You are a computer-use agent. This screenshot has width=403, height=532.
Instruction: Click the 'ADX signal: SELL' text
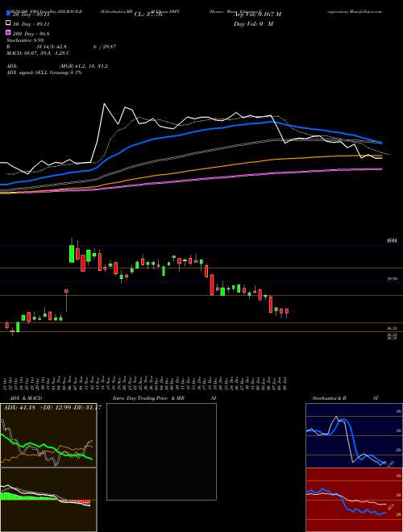point(27,73)
